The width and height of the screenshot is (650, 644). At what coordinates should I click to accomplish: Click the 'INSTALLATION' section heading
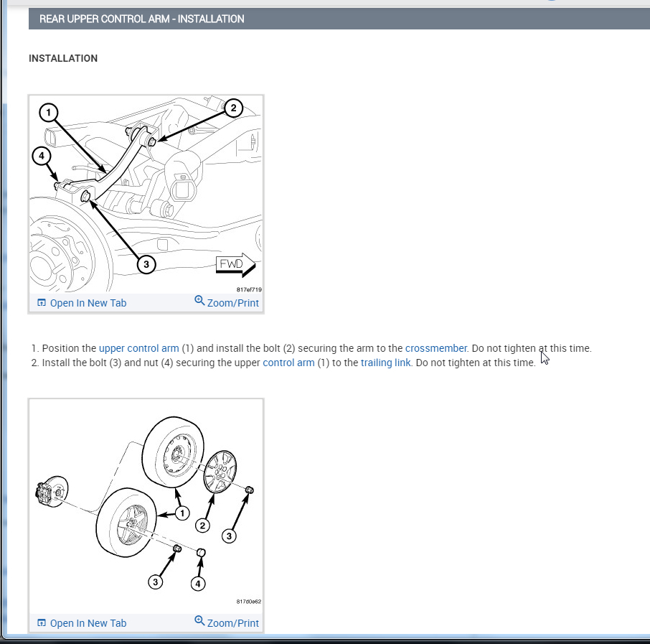63,58
